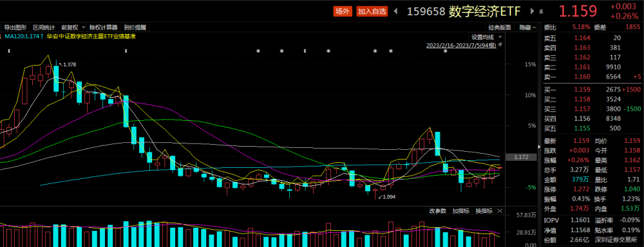Screen dimensions: 644x247
Task: Go to next stock with right arrow
Action: 533,12
